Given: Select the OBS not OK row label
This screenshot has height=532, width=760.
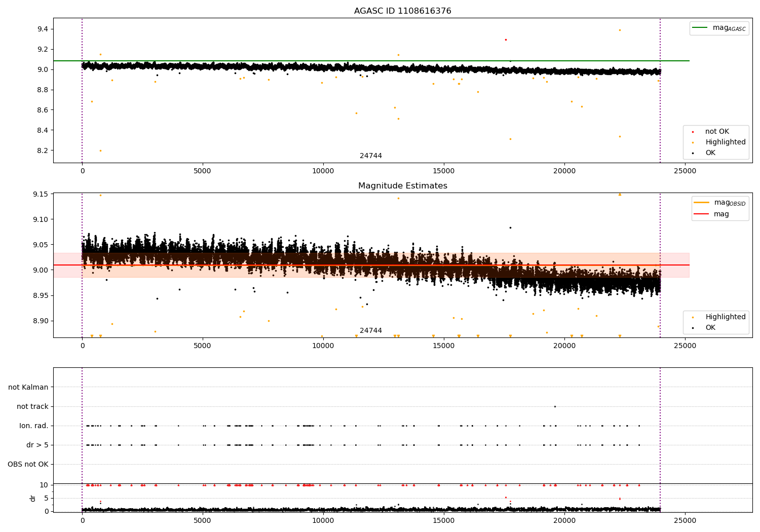Looking at the screenshot, I should [x=28, y=464].
